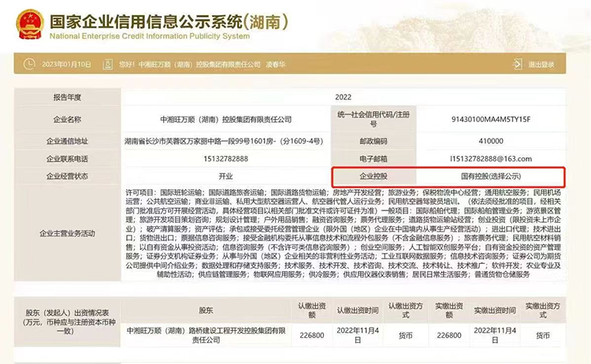Click the paid-in method 货币
591x364 pixels.
pos(543,335)
